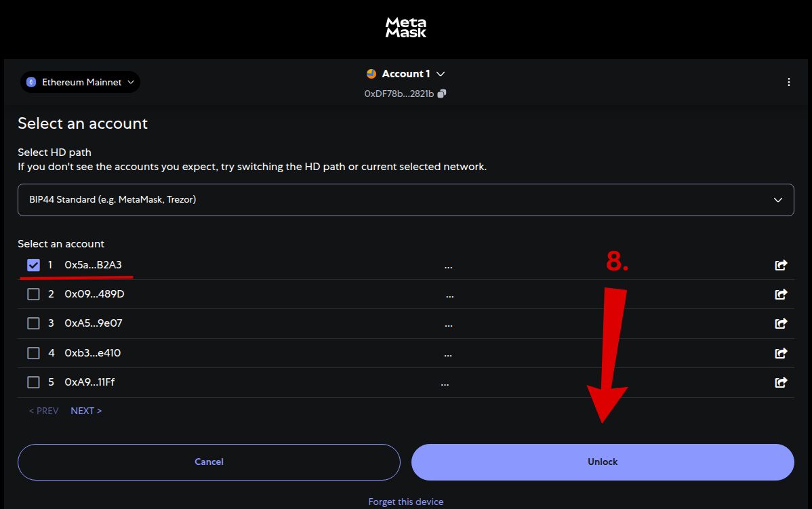Viewport: 812px width, 509px height.
Task: Click the MetaMask logo
Action: pos(405,26)
